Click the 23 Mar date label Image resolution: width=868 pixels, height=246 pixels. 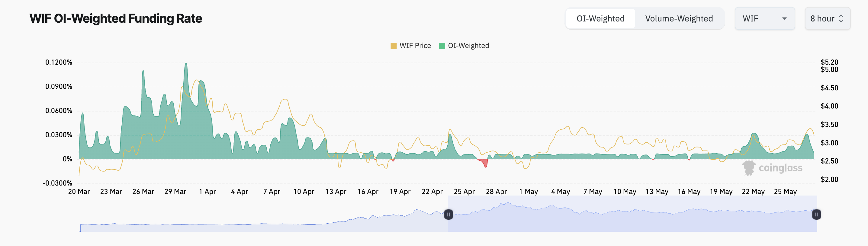(x=111, y=192)
